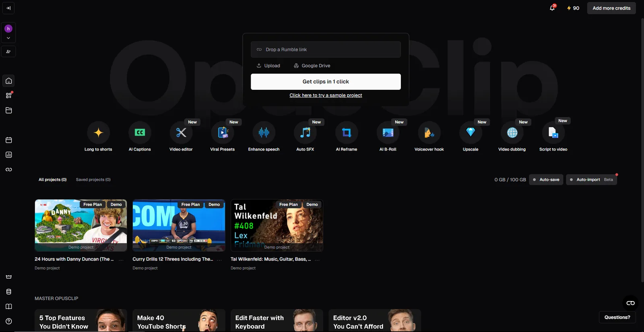Toggle Auto-import Beta
The image size is (644, 332).
coord(591,179)
